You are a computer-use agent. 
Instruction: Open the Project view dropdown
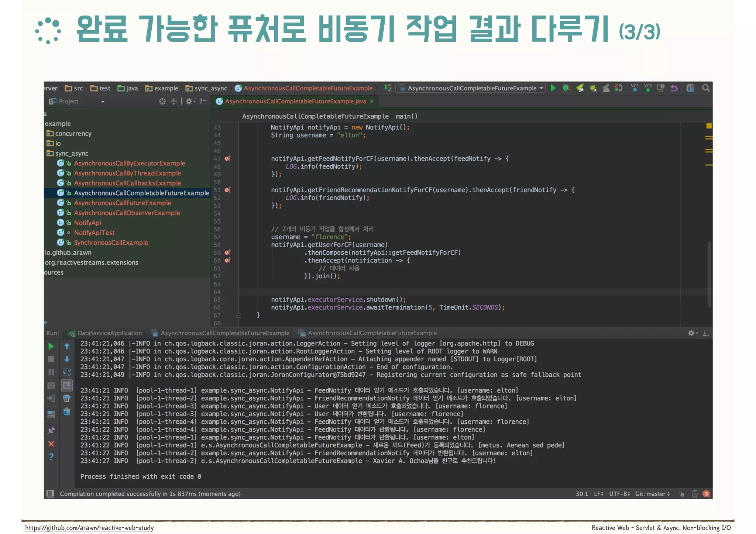click(102, 101)
